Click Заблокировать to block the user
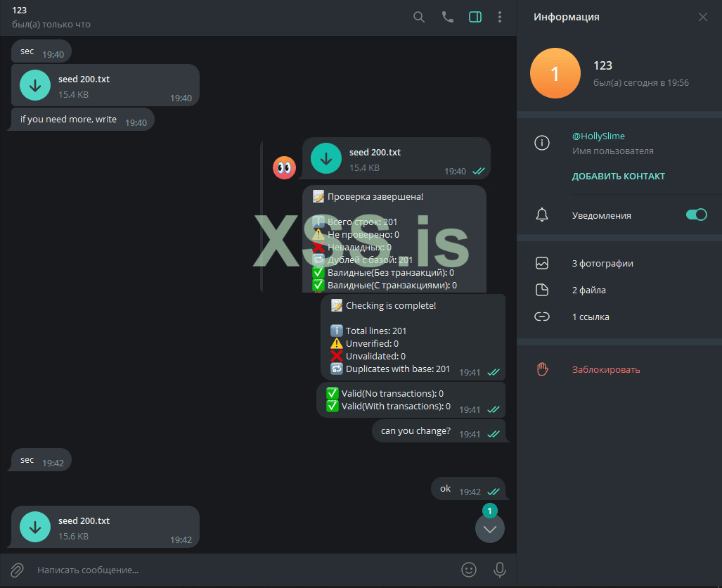The image size is (722, 588). click(606, 369)
